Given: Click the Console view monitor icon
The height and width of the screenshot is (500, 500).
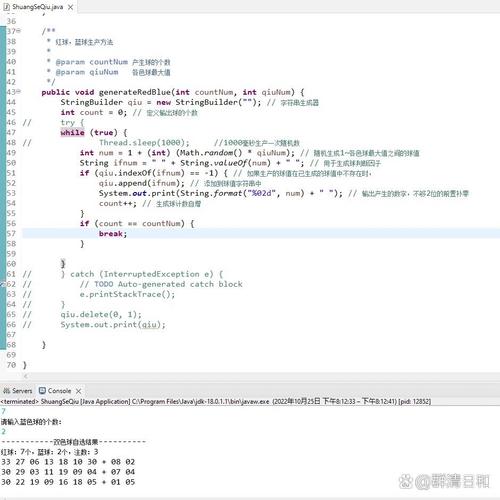Looking at the screenshot, I should (x=42, y=391).
